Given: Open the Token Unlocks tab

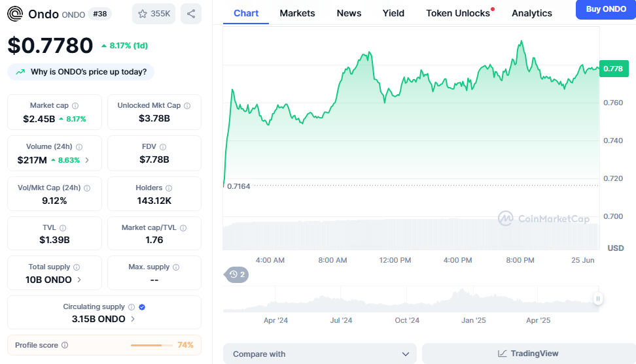Looking at the screenshot, I should pos(459,13).
